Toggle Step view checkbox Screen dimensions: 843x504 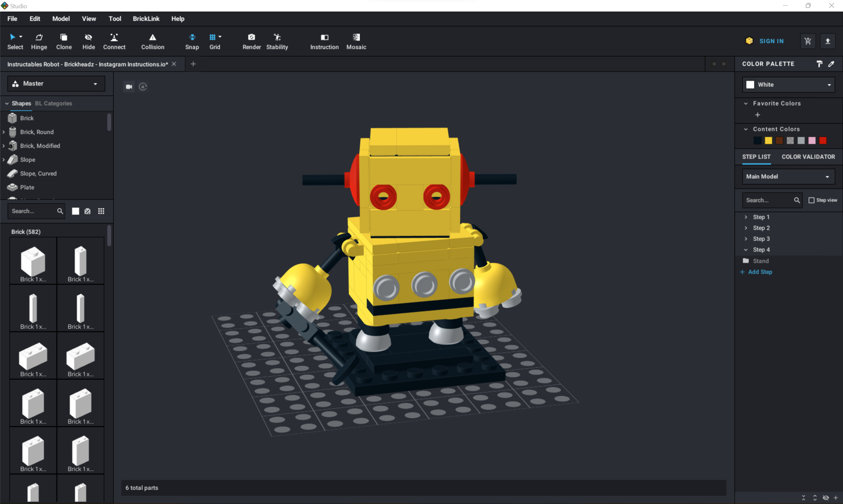pos(811,200)
